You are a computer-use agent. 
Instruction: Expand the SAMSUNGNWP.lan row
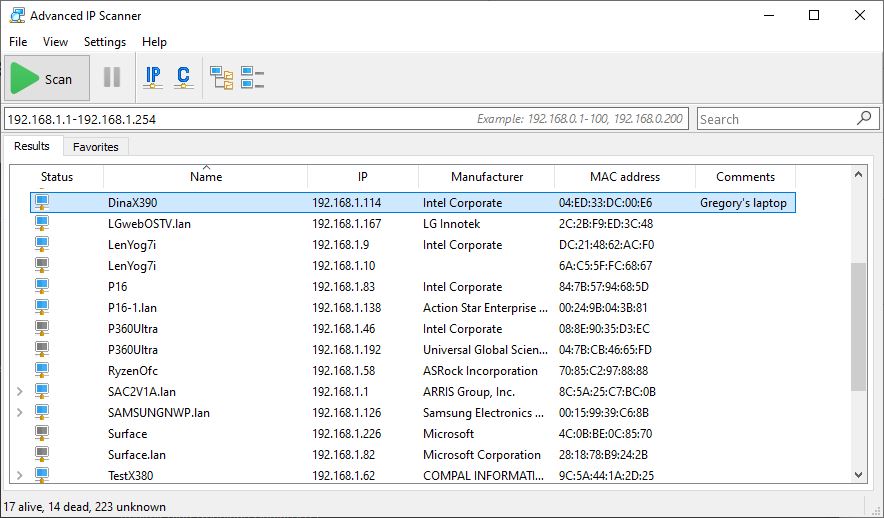20,412
